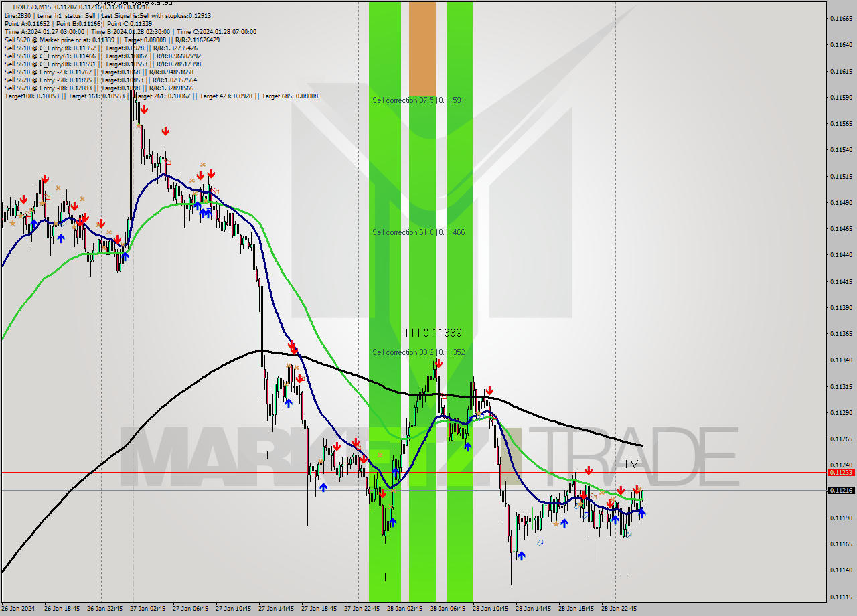Click the 0.11365 price axis label
This screenshot has width=857, height=616.
tap(841, 333)
